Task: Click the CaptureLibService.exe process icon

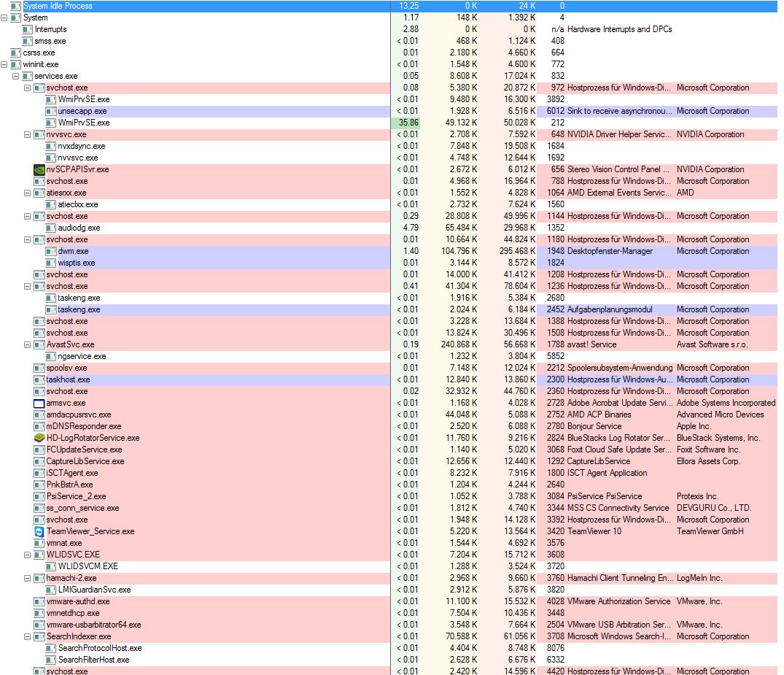Action: [39, 461]
